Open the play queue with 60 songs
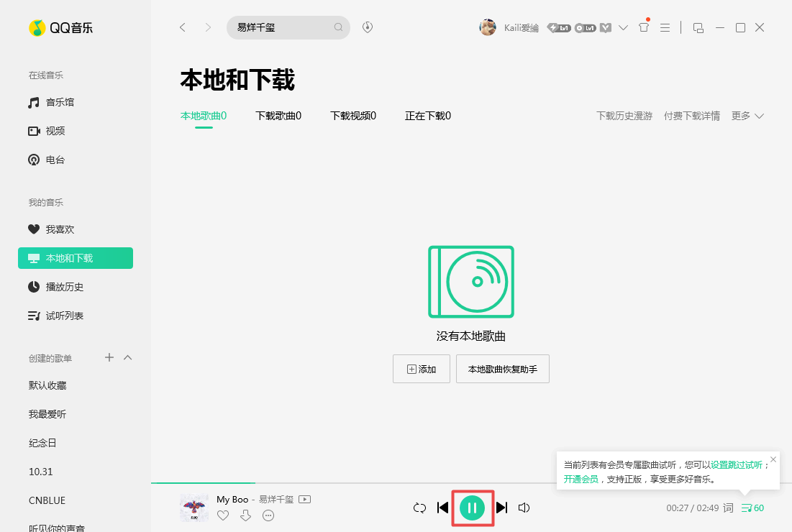 click(x=752, y=508)
